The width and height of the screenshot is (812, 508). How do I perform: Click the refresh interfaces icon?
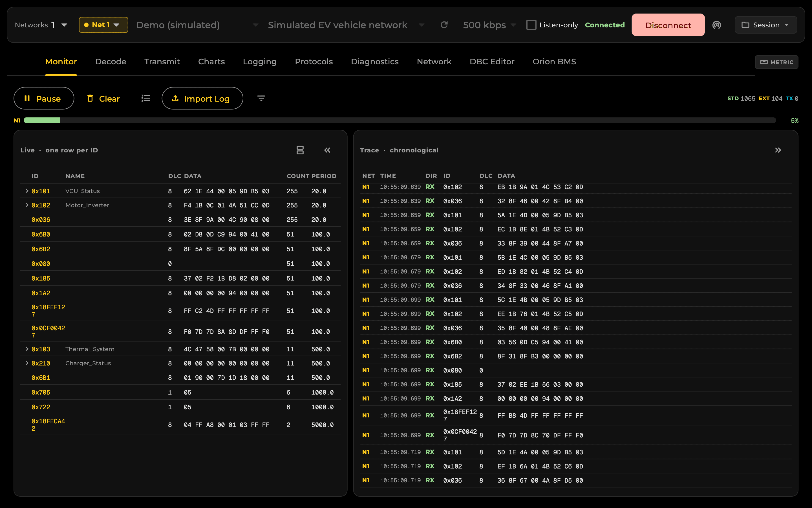tap(444, 25)
